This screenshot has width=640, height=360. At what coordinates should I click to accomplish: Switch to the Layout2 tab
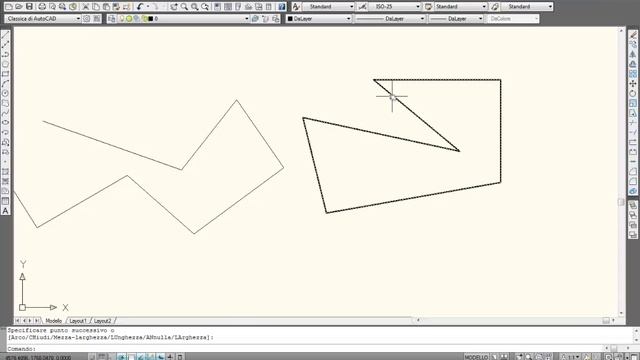click(x=102, y=321)
